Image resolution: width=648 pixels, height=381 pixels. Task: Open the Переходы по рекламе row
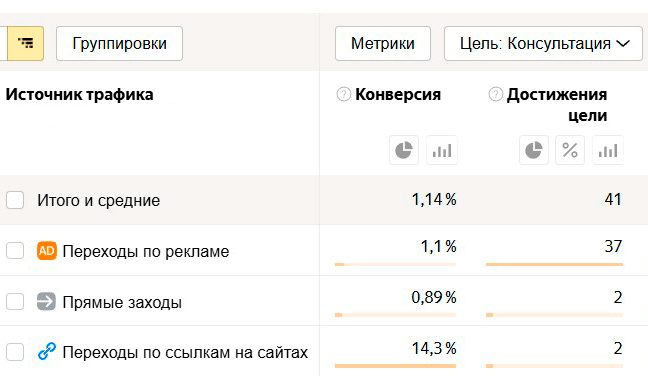146,251
